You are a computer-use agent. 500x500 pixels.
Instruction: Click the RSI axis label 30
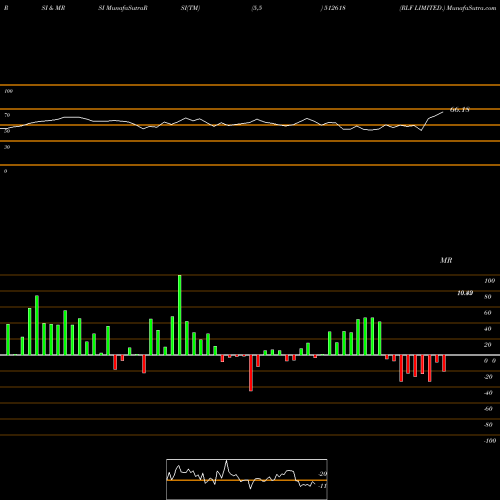[7, 147]
